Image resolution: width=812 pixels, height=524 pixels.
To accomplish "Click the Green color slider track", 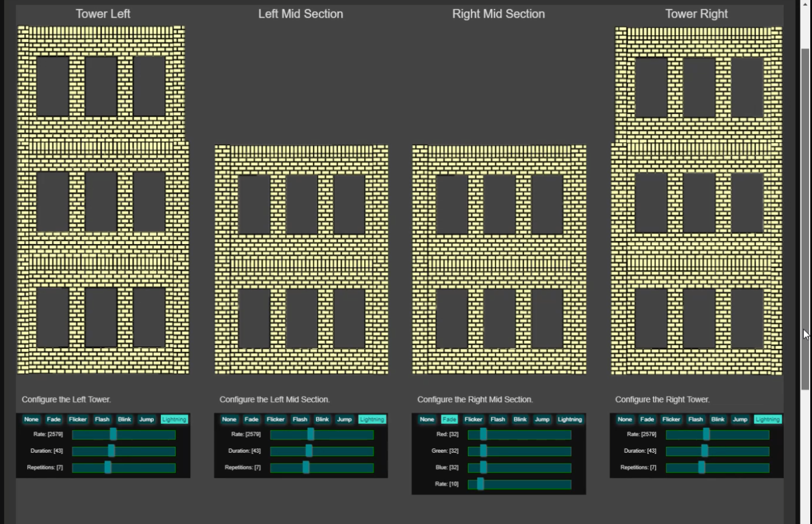I will [x=519, y=451].
